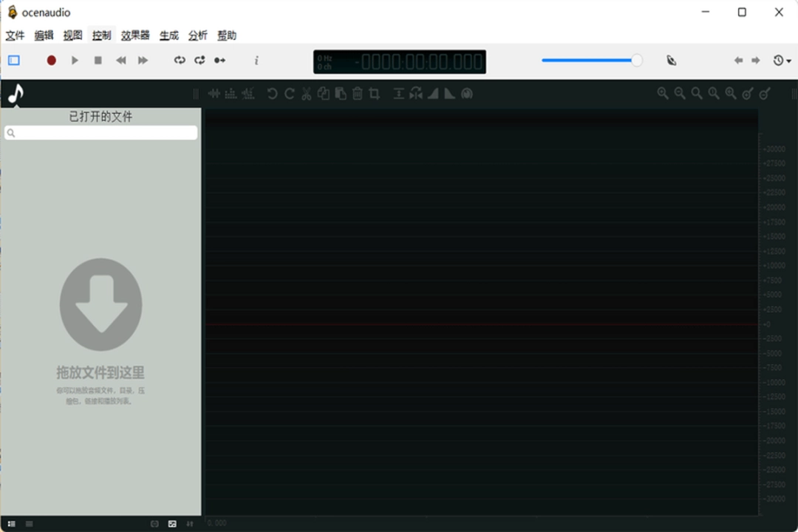Click the zoom-in magnifier icon
The height and width of the screenshot is (532, 798).
pyautogui.click(x=663, y=94)
